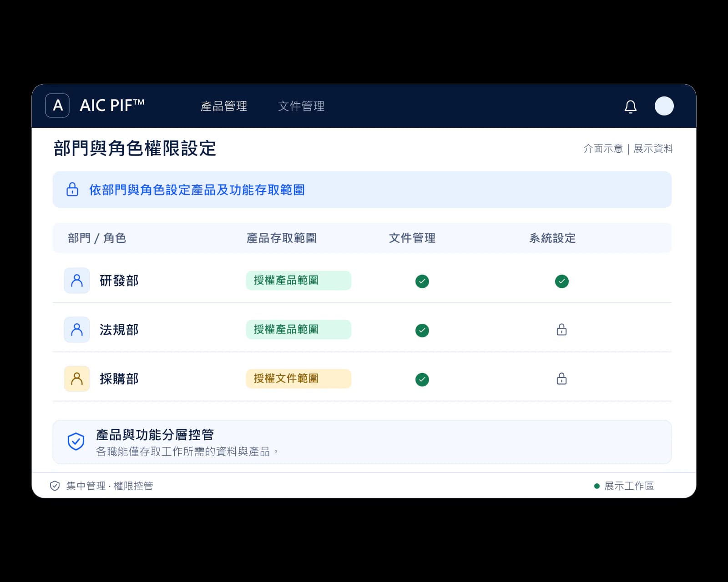The width and height of the screenshot is (728, 582).
Task: Click the 系統設定 lock for 法規部
Action: (x=561, y=330)
